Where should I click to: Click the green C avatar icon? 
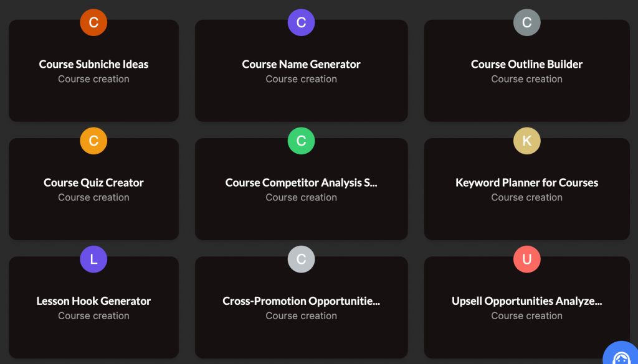[x=301, y=141]
